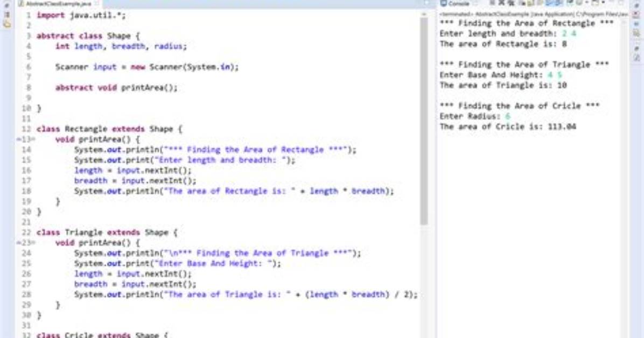The height and width of the screenshot is (338, 644).
Task: Click 'abstract void printArea();' line
Action: pos(117,88)
